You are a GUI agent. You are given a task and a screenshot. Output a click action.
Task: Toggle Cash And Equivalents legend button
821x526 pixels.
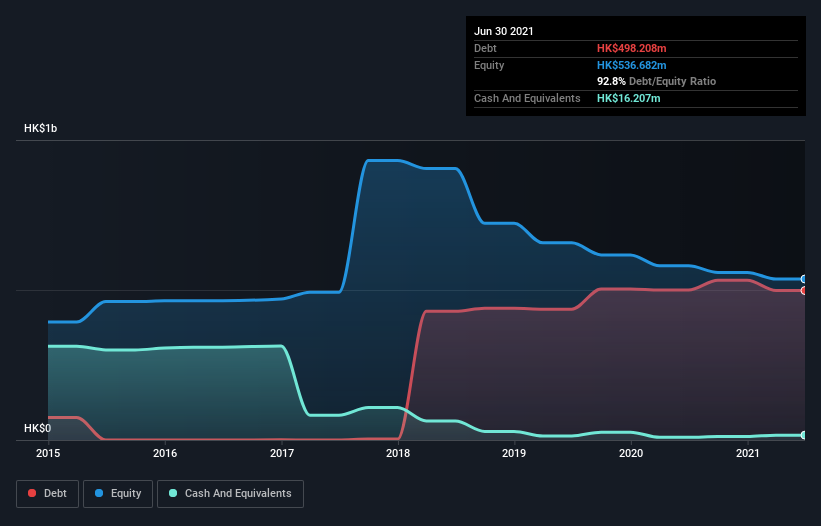tap(230, 494)
